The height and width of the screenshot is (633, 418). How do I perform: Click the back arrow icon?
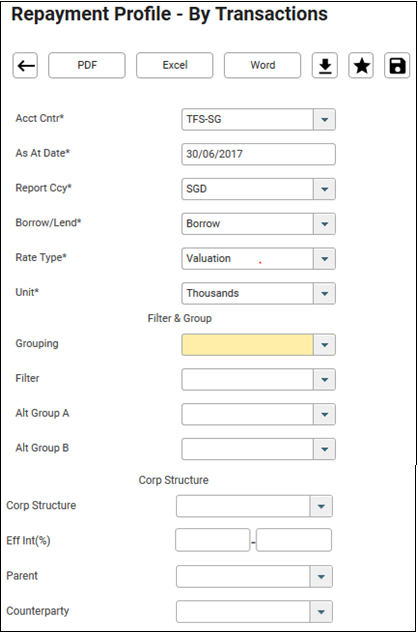(x=25, y=65)
